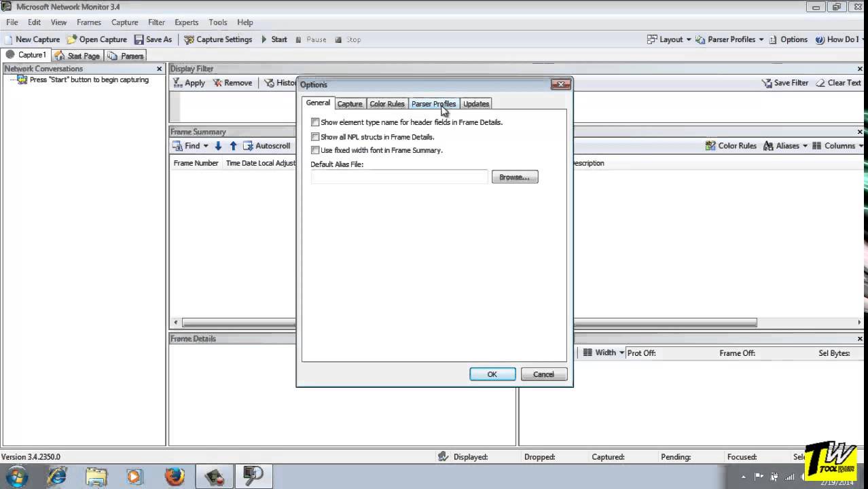868x489 pixels.
Task: Click the Default Alias File field
Action: (399, 177)
